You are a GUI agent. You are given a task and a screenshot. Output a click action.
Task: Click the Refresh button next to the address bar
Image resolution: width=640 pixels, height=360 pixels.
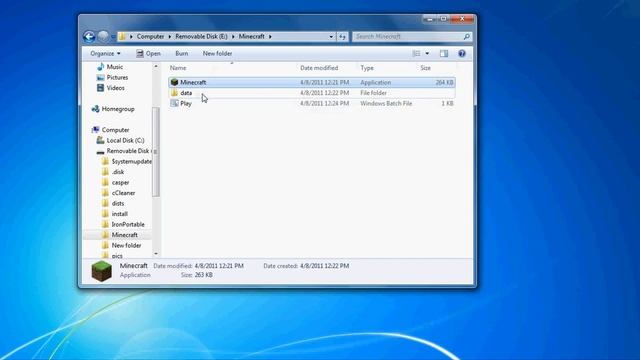pyautogui.click(x=342, y=37)
